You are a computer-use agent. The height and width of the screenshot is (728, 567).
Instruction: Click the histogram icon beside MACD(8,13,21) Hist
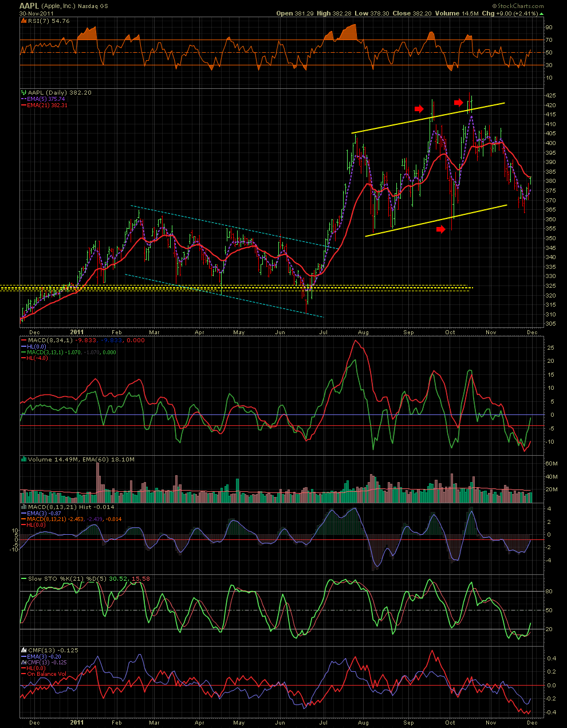23,507
